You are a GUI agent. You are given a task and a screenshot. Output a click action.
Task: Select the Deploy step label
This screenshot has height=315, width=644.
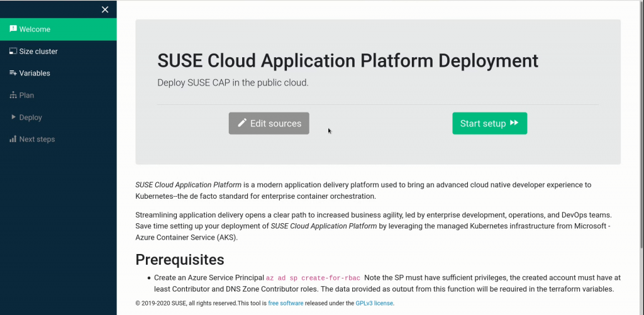point(31,117)
